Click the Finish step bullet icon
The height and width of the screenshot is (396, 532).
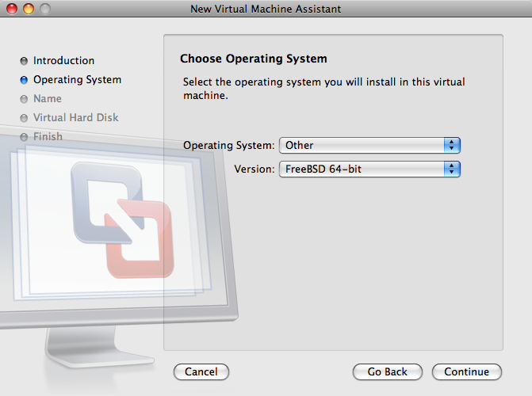[24, 137]
